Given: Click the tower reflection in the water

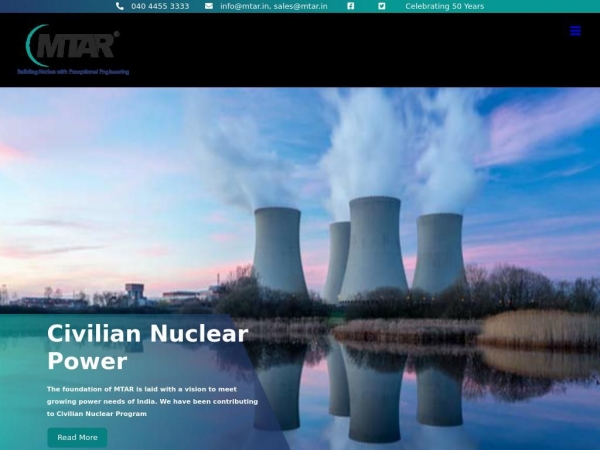Looking at the screenshot, I should (x=373, y=390).
